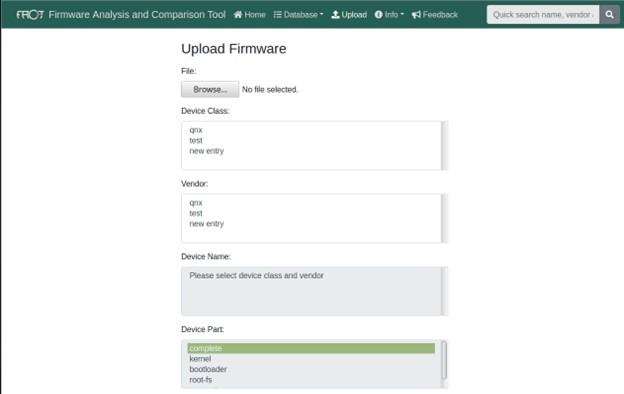The image size is (624, 394).
Task: Expand the Info dropdown menu
Action: (389, 15)
